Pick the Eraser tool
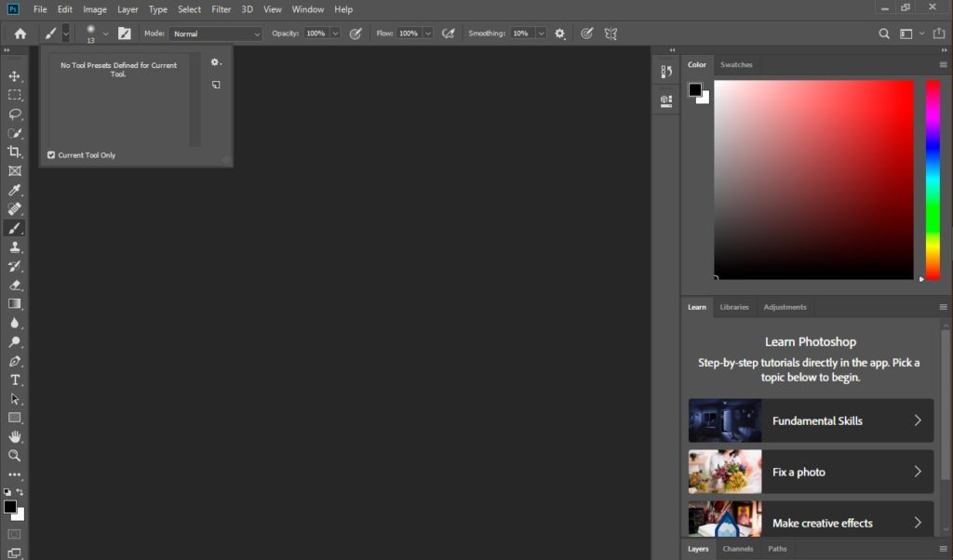This screenshot has height=560, width=953. [x=15, y=286]
